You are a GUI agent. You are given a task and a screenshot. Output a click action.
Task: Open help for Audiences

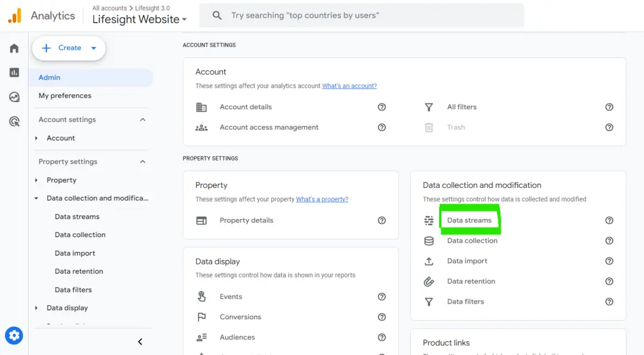pyautogui.click(x=382, y=337)
